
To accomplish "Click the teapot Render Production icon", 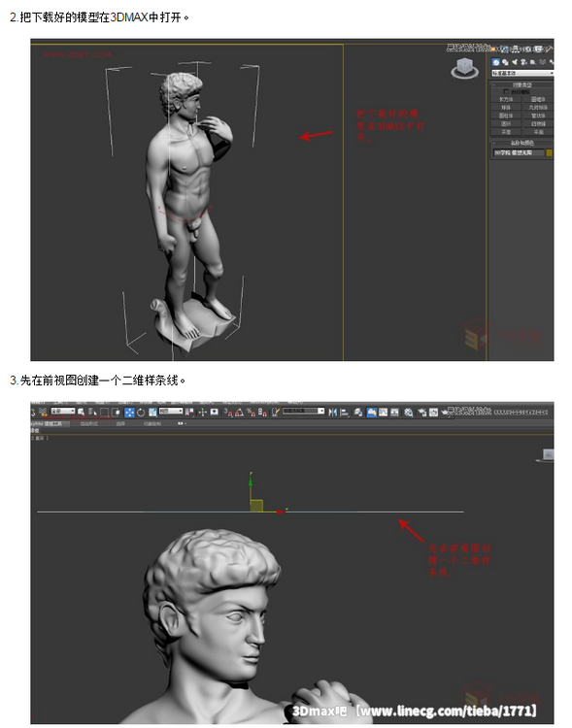I will click(x=445, y=413).
